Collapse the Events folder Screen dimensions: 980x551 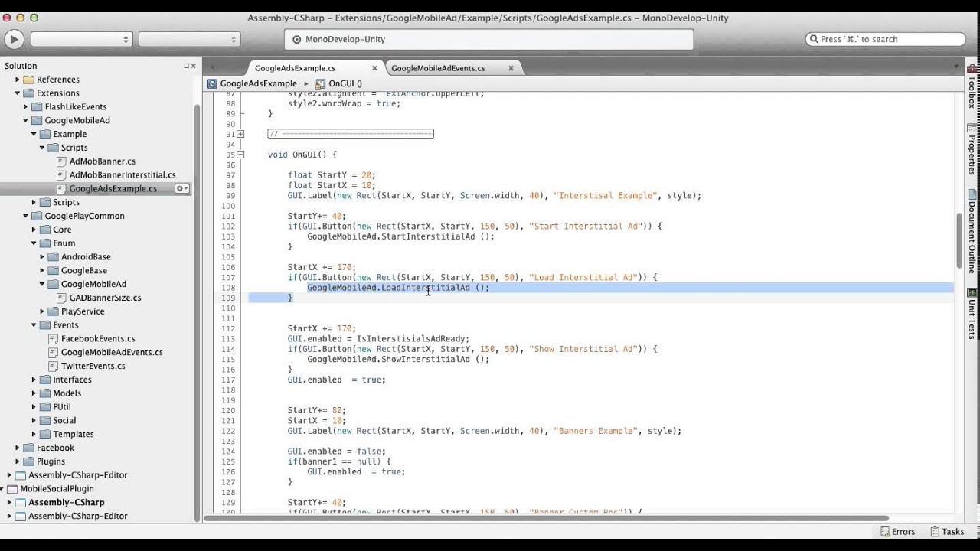pyautogui.click(x=34, y=325)
